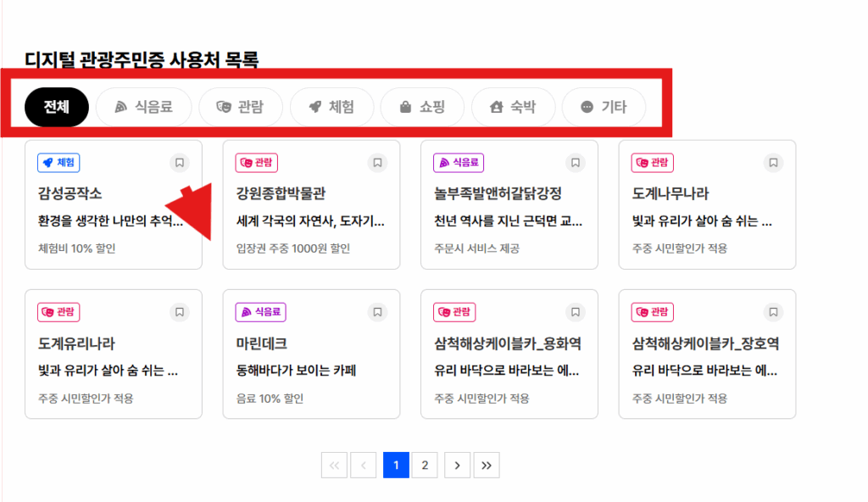Viewport: 868px width, 502px height.
Task: Click bookmark icon on 삼척해상케이블카_장호역 card
Action: tap(773, 313)
